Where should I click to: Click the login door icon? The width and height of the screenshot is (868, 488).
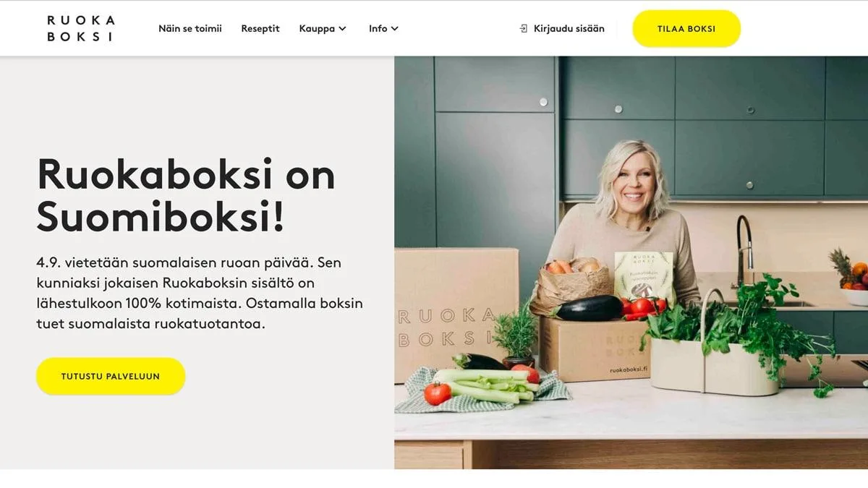524,29
